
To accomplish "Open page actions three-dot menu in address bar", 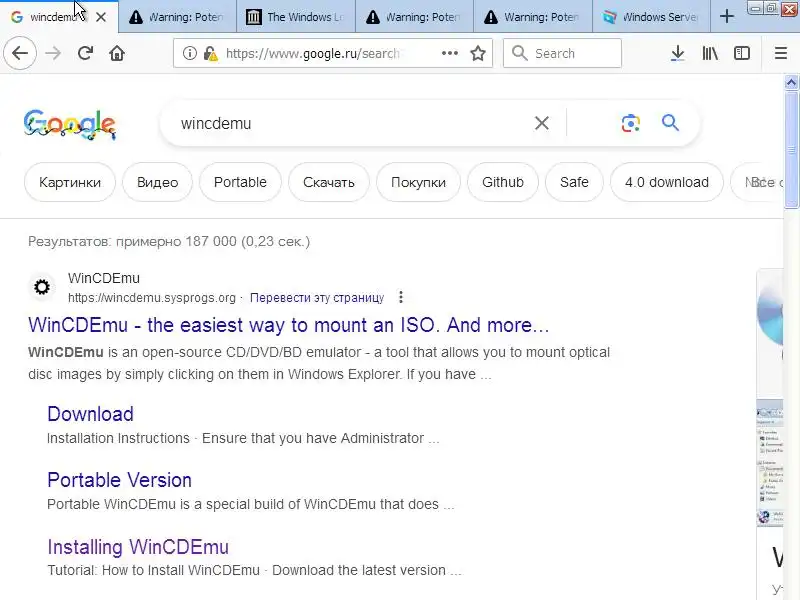I will [x=449, y=53].
